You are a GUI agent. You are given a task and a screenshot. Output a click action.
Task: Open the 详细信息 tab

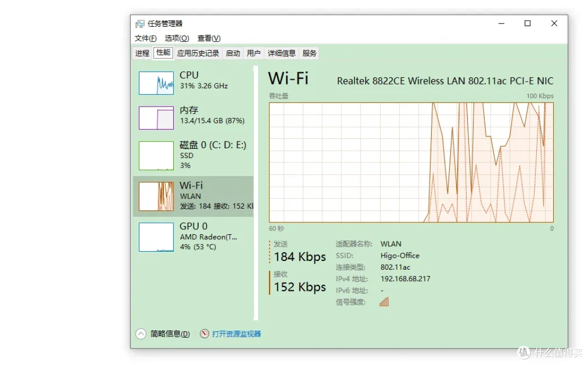[281, 53]
